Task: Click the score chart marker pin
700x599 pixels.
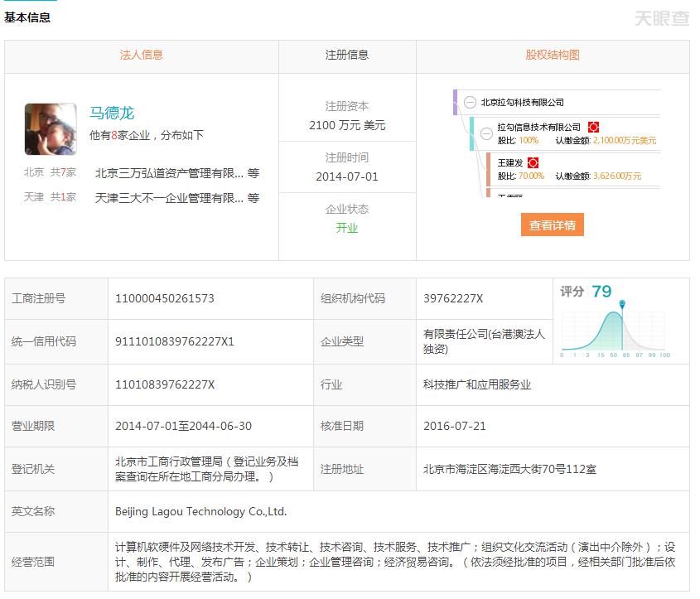Action: click(x=622, y=304)
